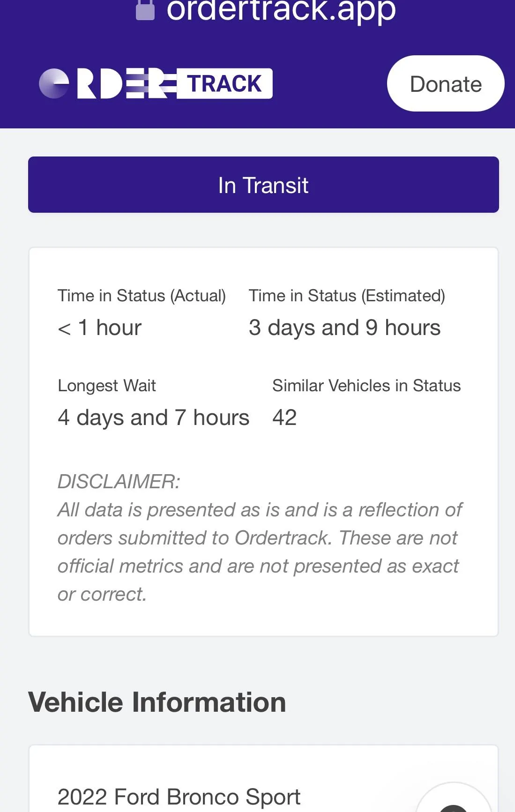Tap the TRACK badge in the logo
515x812 pixels.
[x=224, y=84]
